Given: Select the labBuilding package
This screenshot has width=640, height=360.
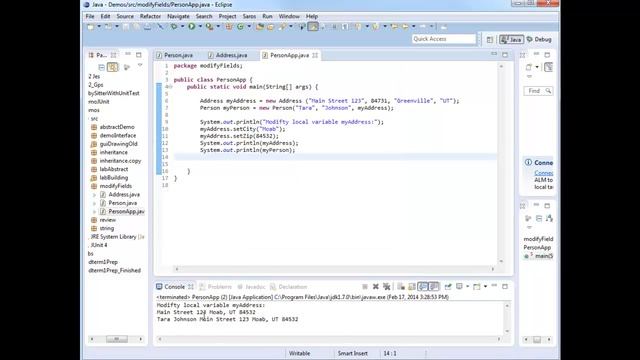Looking at the screenshot, I should point(113,178).
